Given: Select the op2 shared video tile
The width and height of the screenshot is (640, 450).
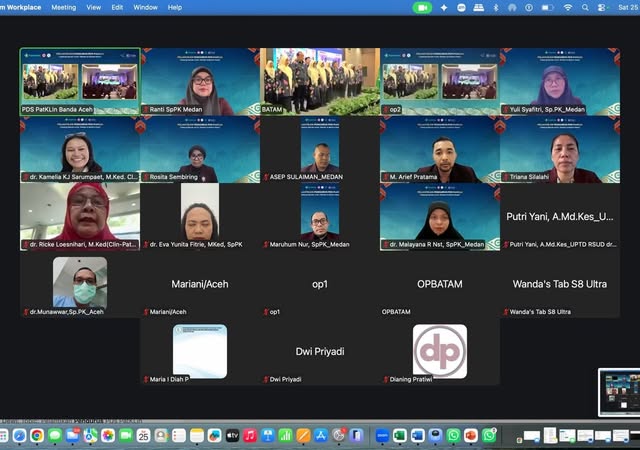Looking at the screenshot, I should tap(440, 82).
